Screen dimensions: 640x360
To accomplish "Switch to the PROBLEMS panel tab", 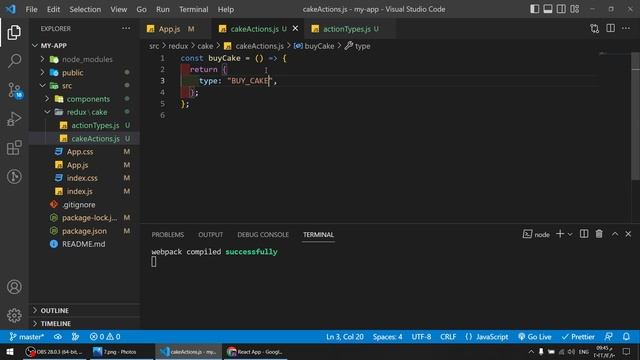I will 168,235.
